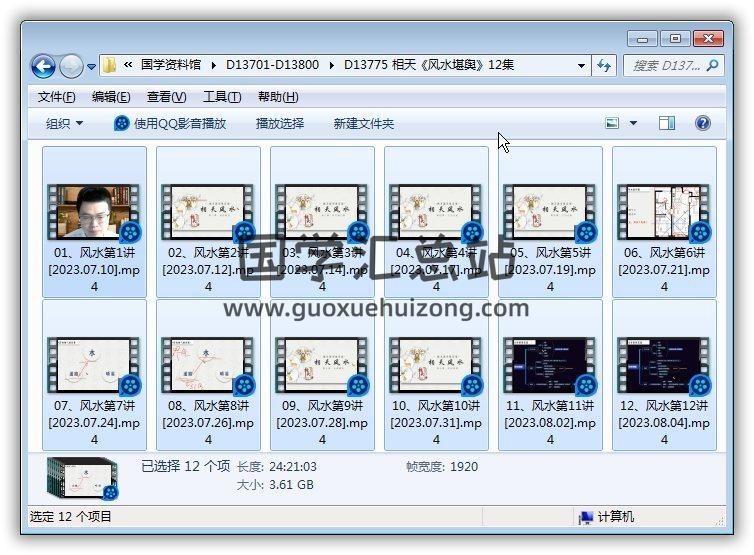Select video thumbnail 12、风水第12讲

(664, 365)
